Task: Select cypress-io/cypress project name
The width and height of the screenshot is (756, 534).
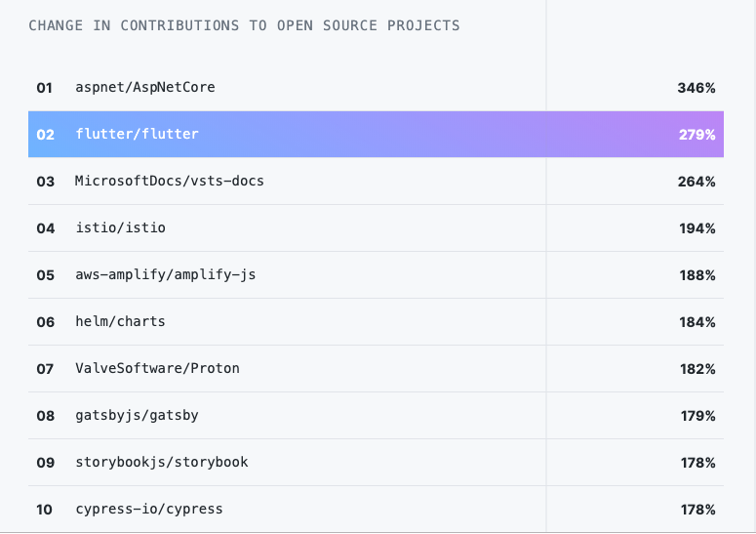Action: 149,510
